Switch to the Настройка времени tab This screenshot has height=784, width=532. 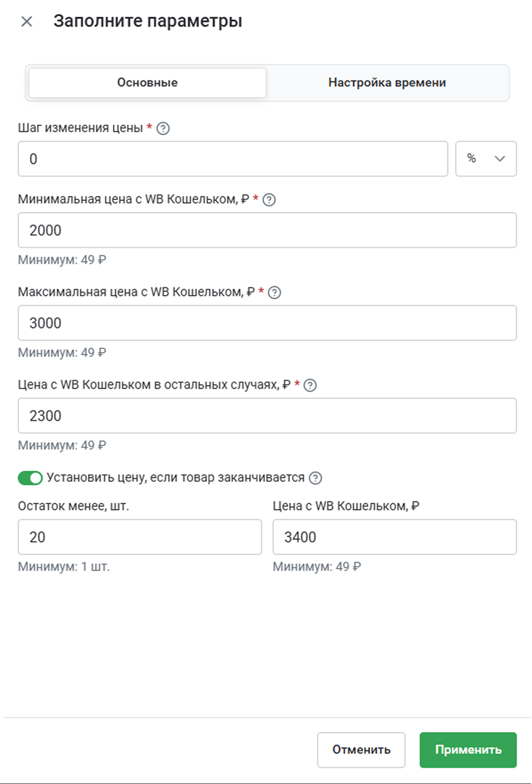(x=387, y=83)
